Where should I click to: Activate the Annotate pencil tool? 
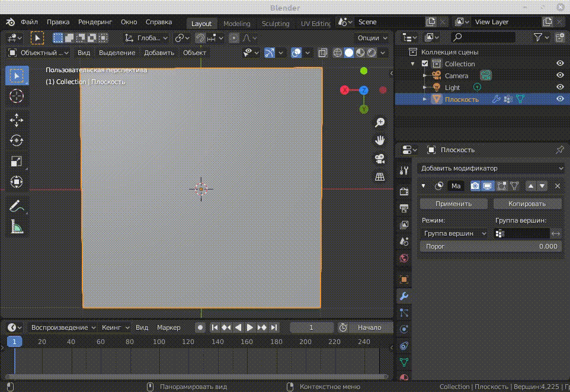tap(17, 207)
